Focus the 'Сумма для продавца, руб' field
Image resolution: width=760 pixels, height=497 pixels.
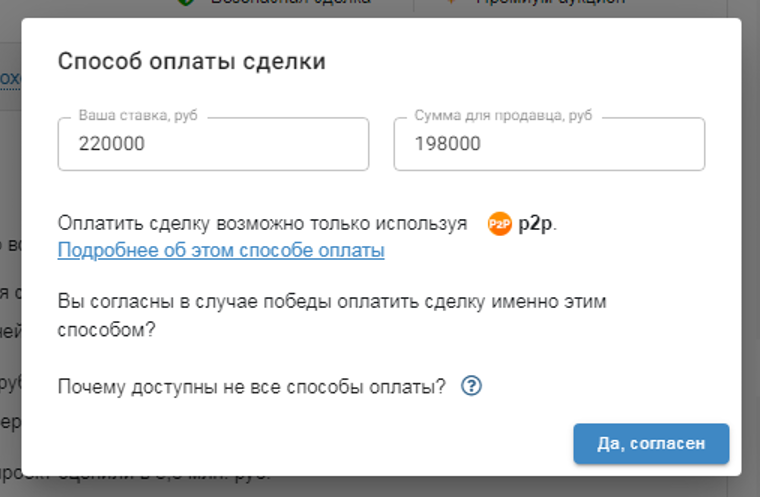click(x=549, y=144)
